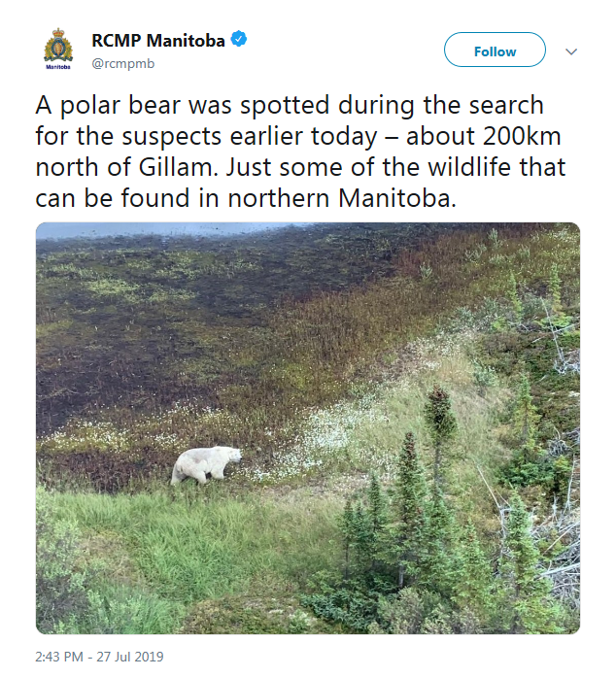Viewport: 616px width, 677px height.
Task: Click the word suspects in the tweet text
Action: (172, 137)
